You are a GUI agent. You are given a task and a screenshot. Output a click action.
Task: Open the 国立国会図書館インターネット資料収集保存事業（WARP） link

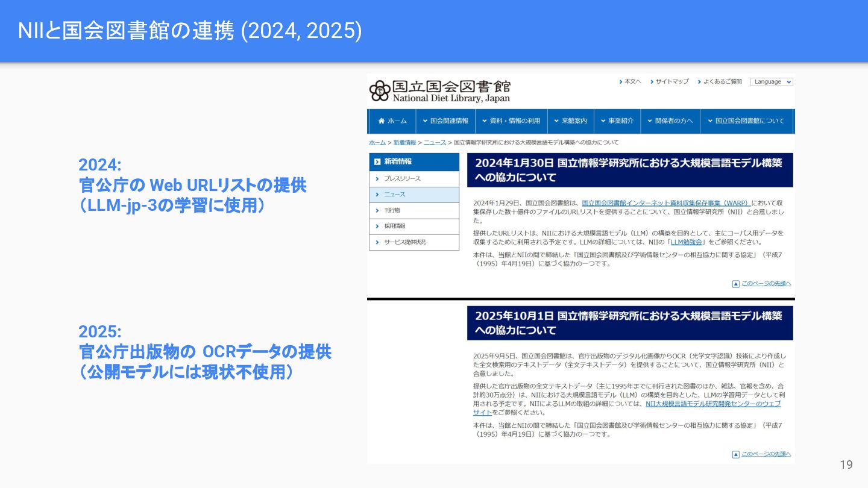[666, 203]
